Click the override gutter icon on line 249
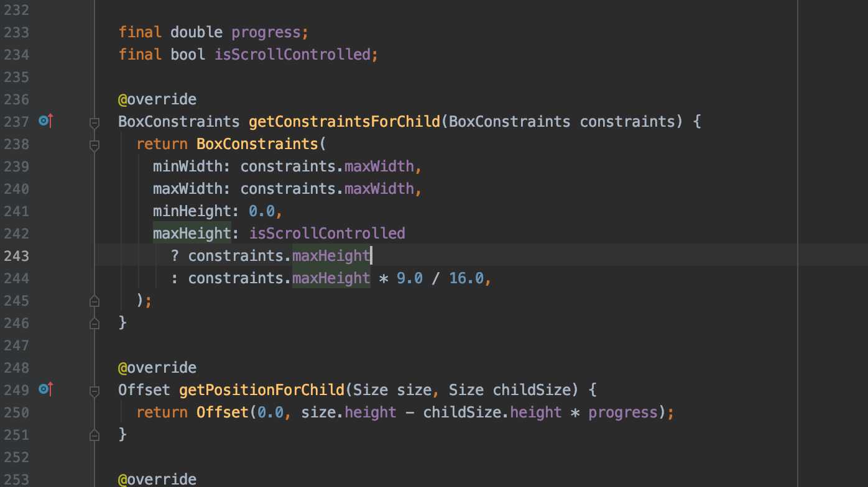868x487 pixels. coord(46,389)
